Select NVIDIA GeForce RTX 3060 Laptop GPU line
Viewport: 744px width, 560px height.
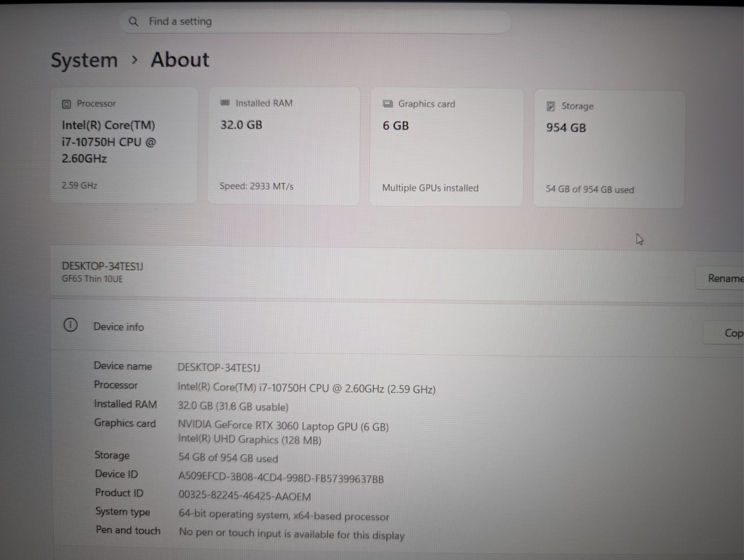pos(283,426)
